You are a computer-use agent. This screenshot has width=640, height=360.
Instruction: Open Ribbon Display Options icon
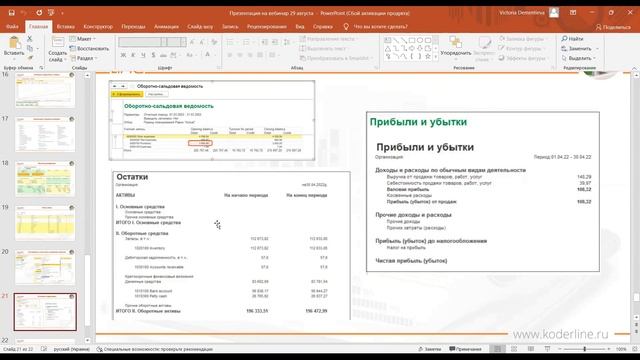coord(573,13)
